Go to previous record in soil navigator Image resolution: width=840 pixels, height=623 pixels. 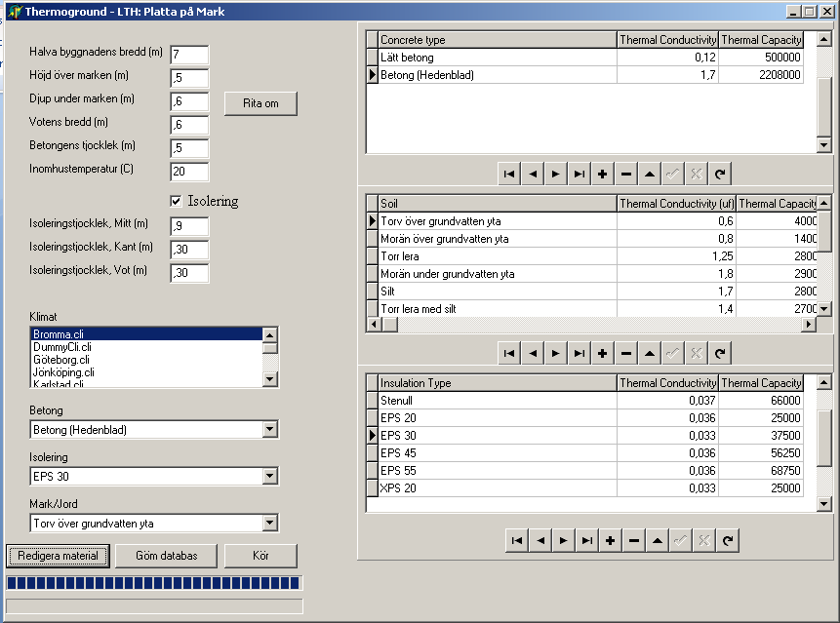(x=533, y=353)
